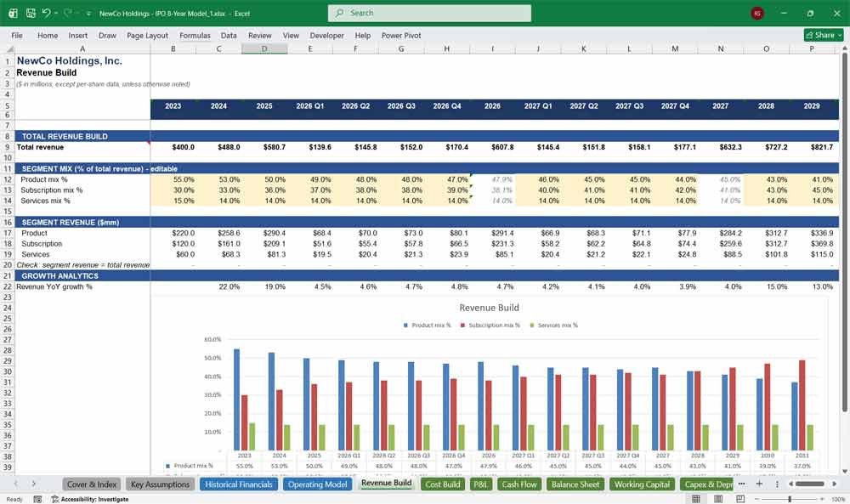Click the 100% zoom level
The width and height of the screenshot is (850, 504).
pos(838,499)
